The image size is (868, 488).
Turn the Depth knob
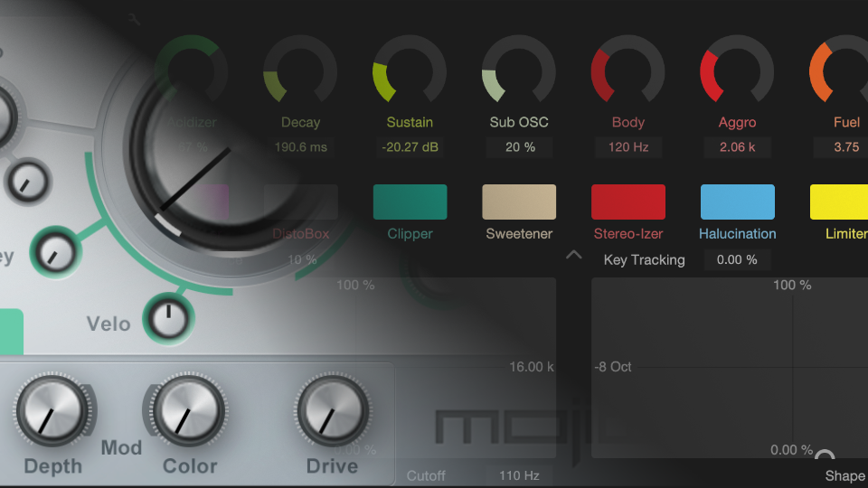pyautogui.click(x=52, y=410)
